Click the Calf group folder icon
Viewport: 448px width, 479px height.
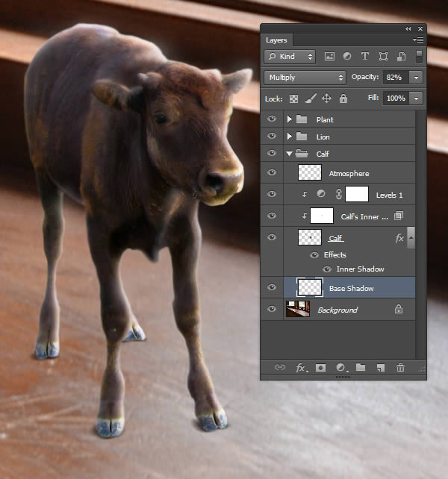(x=302, y=154)
